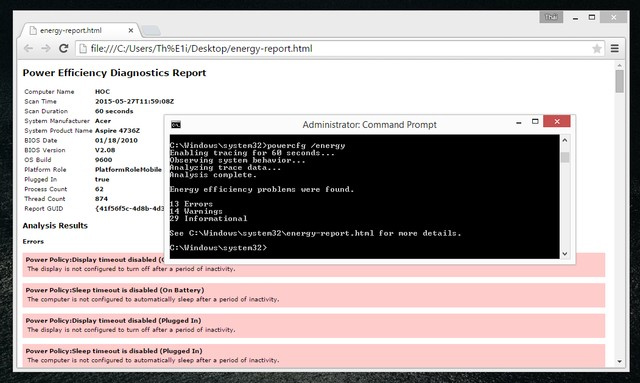
Task: Click the 14 Warnings line in Command Prompt
Action: point(196,211)
